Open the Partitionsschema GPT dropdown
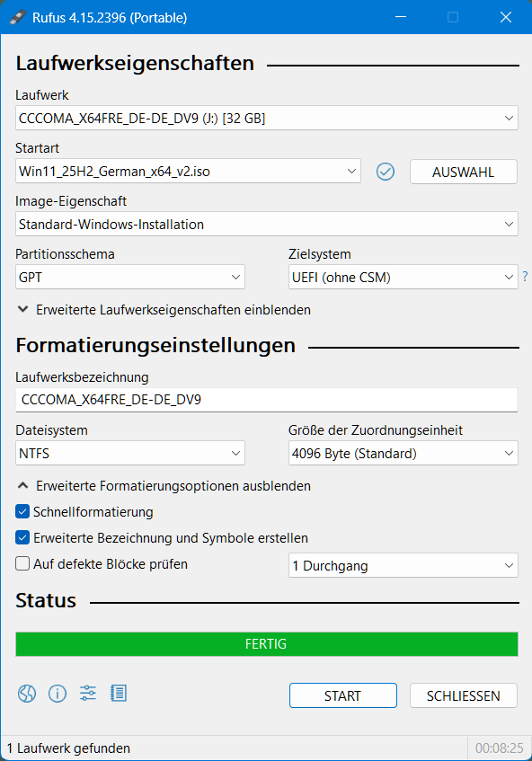Screen dimensions: 532x761 coord(130,277)
